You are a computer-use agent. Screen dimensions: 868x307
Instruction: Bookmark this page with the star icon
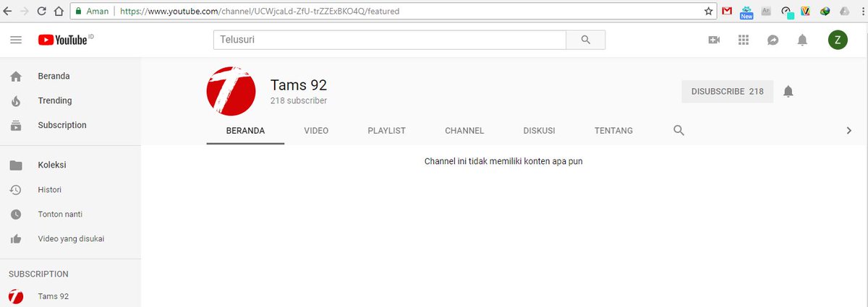pyautogui.click(x=709, y=12)
